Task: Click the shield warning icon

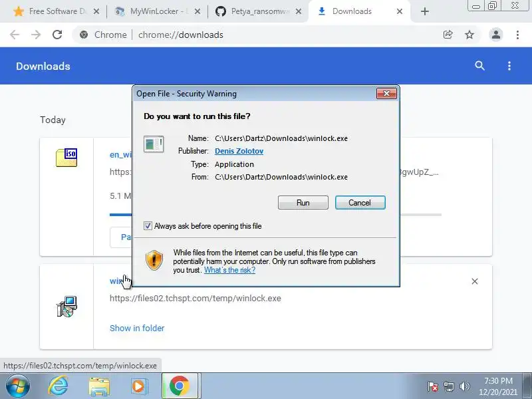Action: (x=154, y=261)
